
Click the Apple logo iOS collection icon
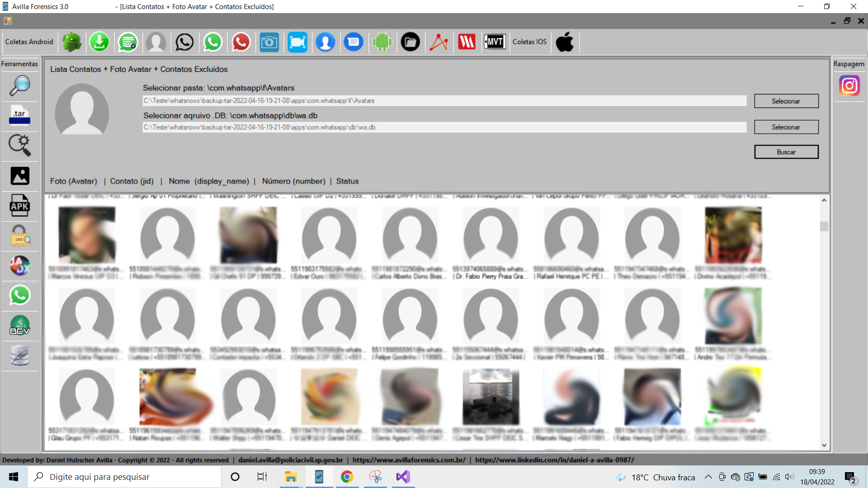[x=565, y=42]
